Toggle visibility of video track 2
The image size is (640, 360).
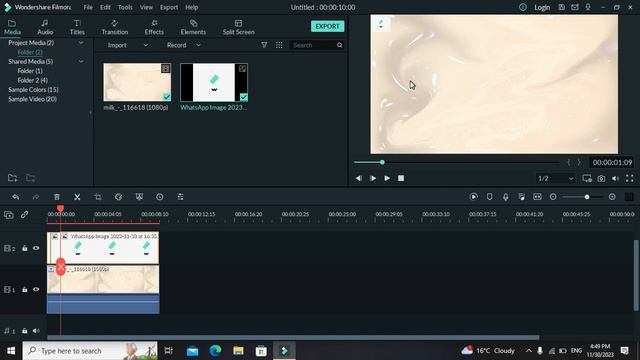[36, 248]
